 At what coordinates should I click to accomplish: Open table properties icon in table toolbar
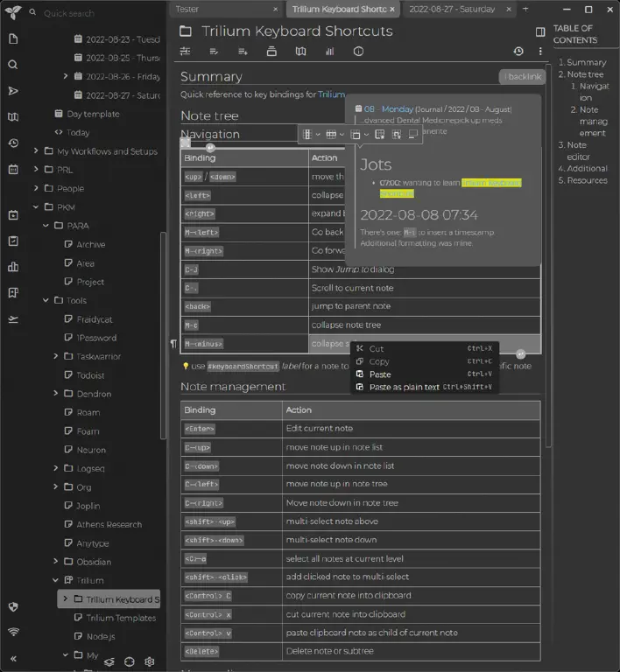click(x=379, y=135)
